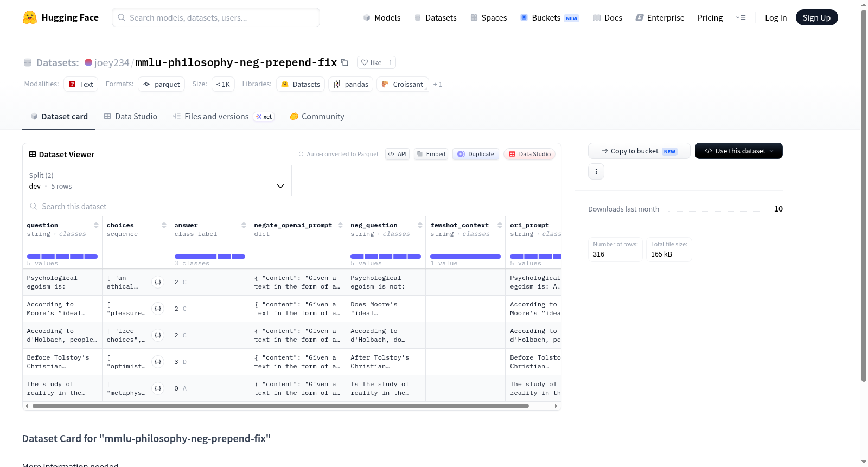Expand JSON icon in the 'optimist' choices cell
The width and height of the screenshot is (868, 467).
(x=158, y=362)
